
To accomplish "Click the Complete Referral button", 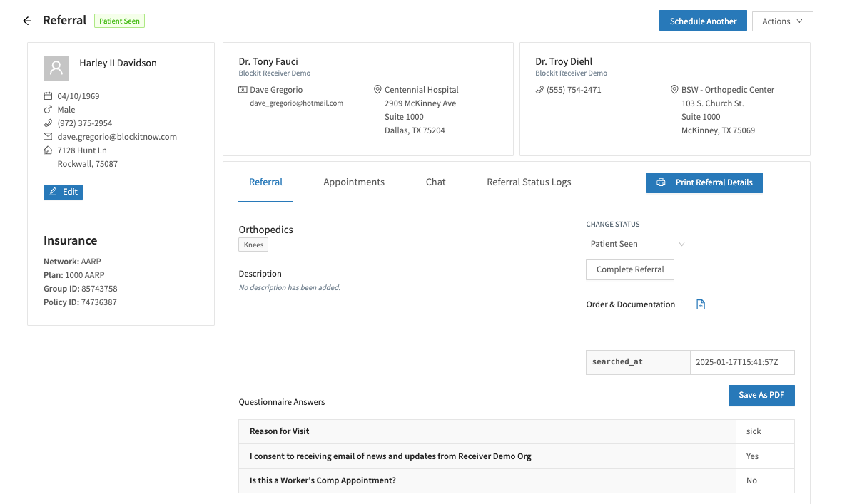I will coord(630,269).
